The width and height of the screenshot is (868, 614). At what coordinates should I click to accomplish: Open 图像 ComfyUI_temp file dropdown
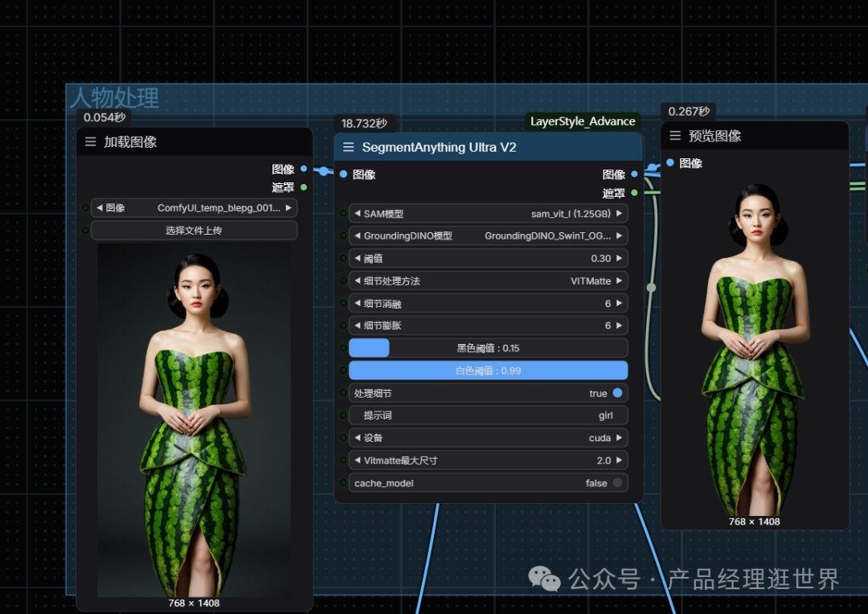click(194, 207)
